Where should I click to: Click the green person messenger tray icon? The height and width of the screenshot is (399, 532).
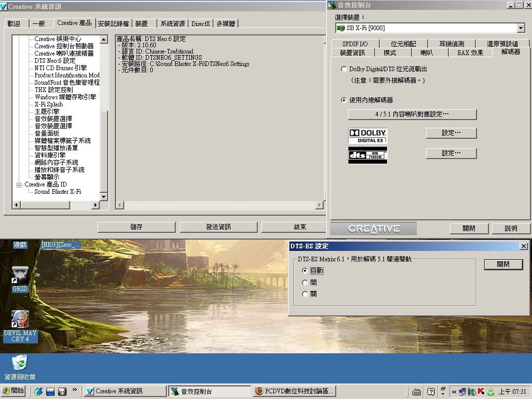(x=490, y=392)
